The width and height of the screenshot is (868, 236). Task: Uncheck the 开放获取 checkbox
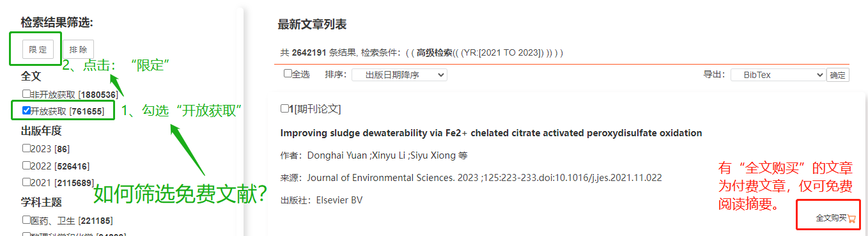(x=26, y=111)
